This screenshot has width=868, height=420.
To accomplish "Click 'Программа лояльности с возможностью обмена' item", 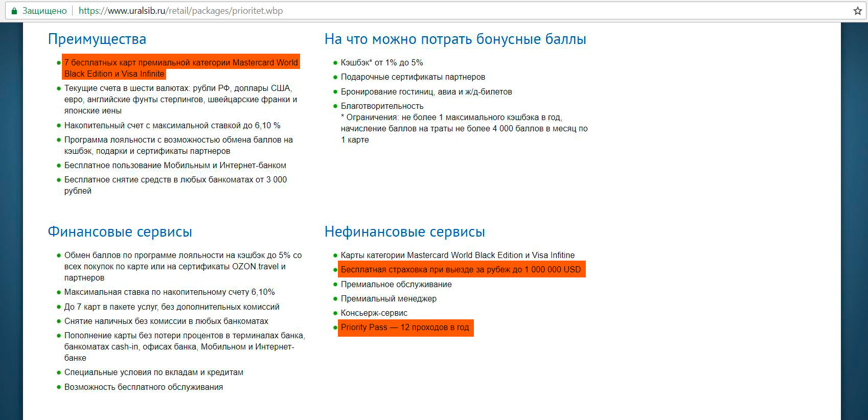I will [178, 145].
